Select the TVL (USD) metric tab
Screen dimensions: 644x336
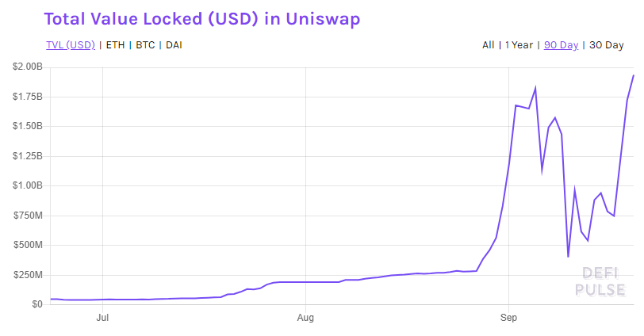[69, 45]
